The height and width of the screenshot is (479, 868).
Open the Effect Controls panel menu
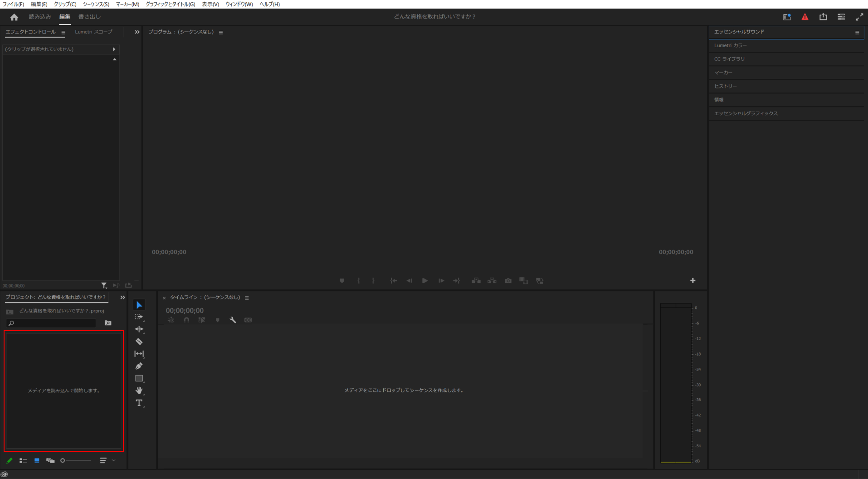pos(63,32)
